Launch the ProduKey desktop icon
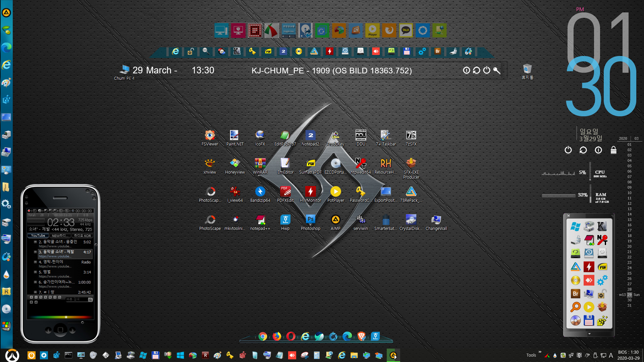This screenshot has height=362, width=644. tap(335, 138)
